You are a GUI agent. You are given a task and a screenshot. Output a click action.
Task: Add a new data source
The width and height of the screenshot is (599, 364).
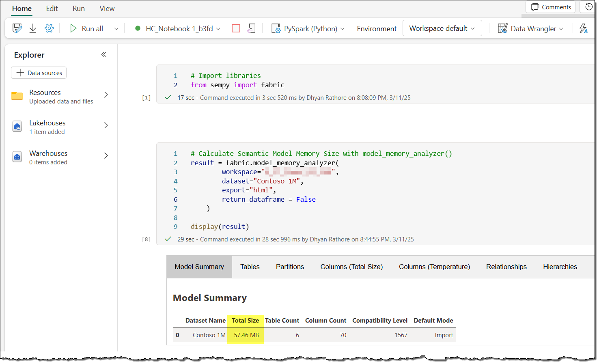(39, 73)
